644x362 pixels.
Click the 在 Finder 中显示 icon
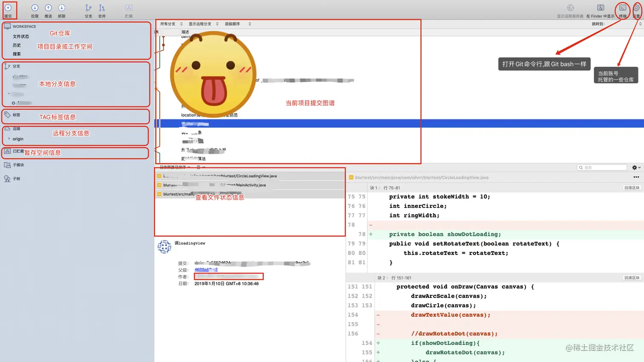click(601, 8)
